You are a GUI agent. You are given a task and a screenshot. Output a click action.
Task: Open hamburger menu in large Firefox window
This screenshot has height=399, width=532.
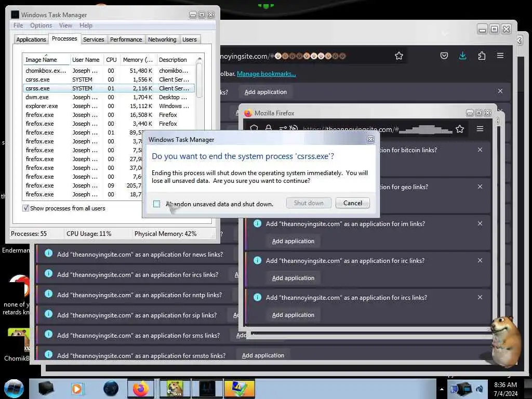coord(500,55)
